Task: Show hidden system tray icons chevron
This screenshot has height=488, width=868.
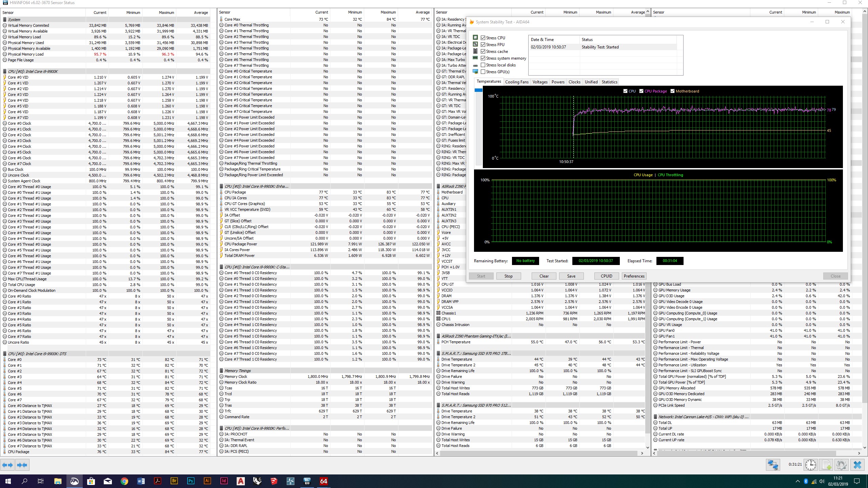Action: click(x=797, y=481)
